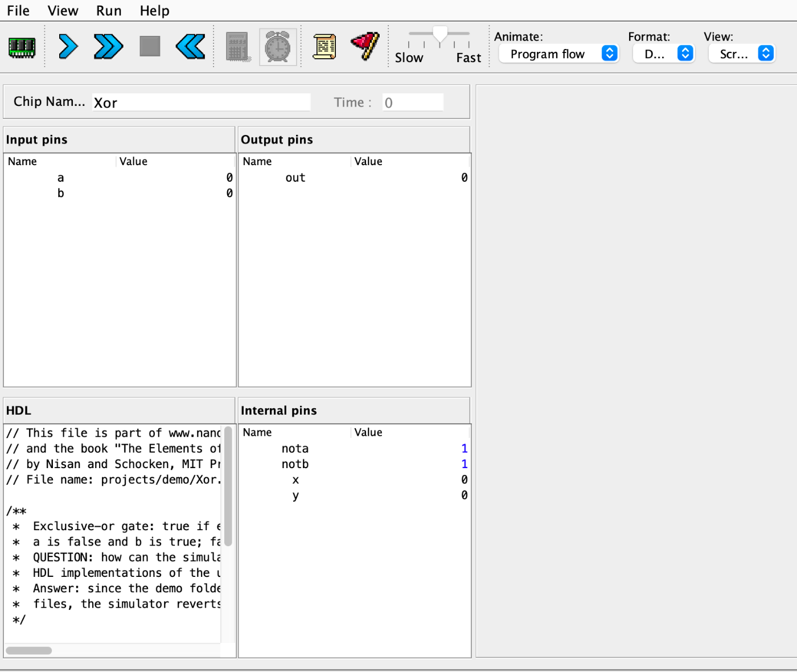797x672 pixels.
Task: Open the View dropdown
Action: tap(742, 54)
